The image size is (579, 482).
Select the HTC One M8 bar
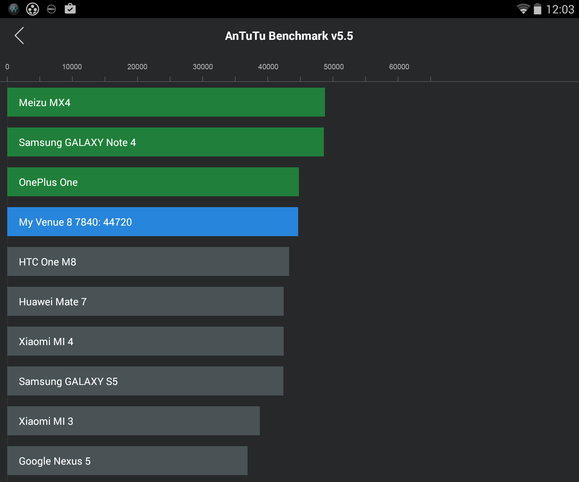coord(148,261)
